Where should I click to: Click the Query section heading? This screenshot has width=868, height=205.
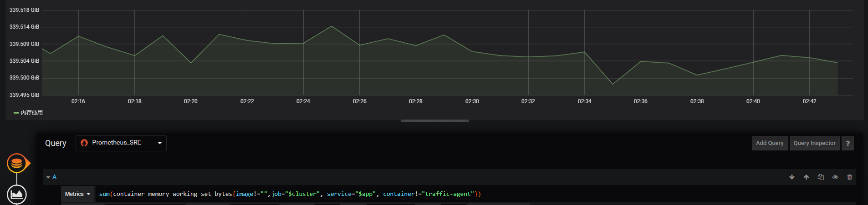click(56, 143)
